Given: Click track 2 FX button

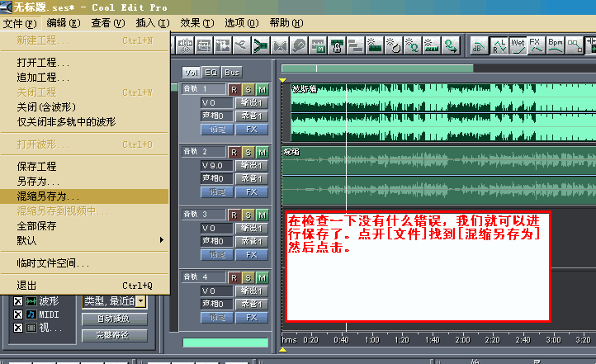Looking at the screenshot, I should coord(252,192).
